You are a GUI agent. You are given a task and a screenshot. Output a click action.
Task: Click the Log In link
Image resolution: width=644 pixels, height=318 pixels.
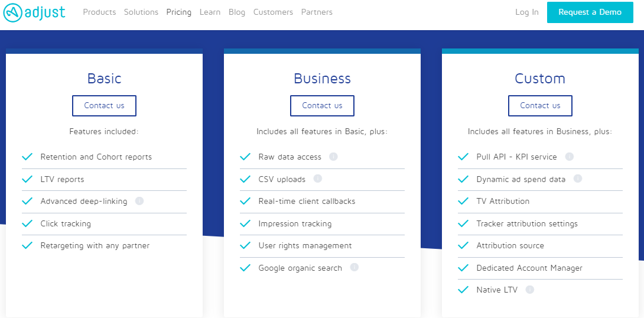pos(527,12)
